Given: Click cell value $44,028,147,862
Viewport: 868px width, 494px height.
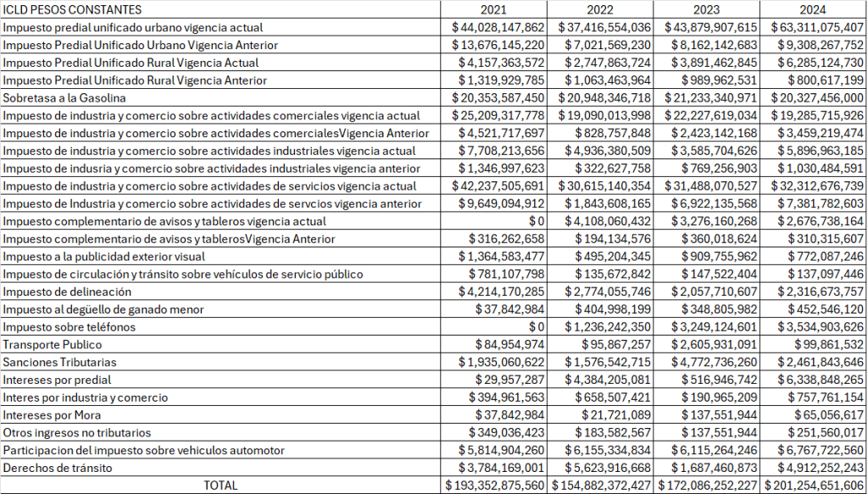Looking at the screenshot, I should pos(498,27).
